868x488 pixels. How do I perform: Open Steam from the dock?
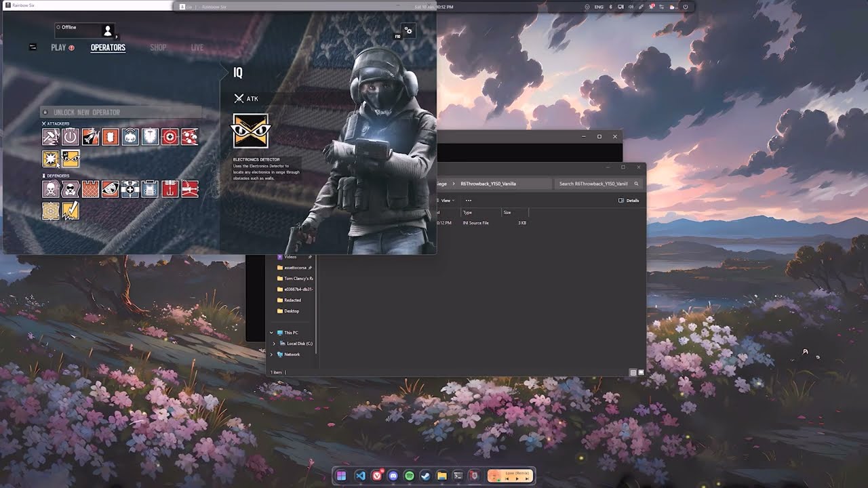pos(426,476)
